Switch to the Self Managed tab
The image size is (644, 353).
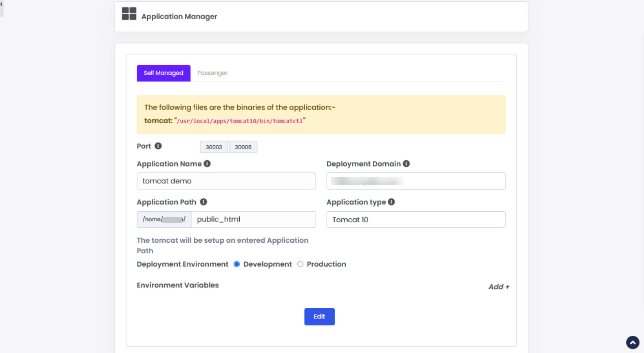164,73
